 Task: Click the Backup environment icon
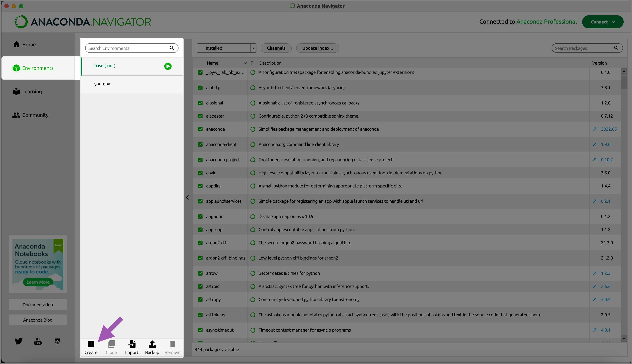pyautogui.click(x=152, y=344)
